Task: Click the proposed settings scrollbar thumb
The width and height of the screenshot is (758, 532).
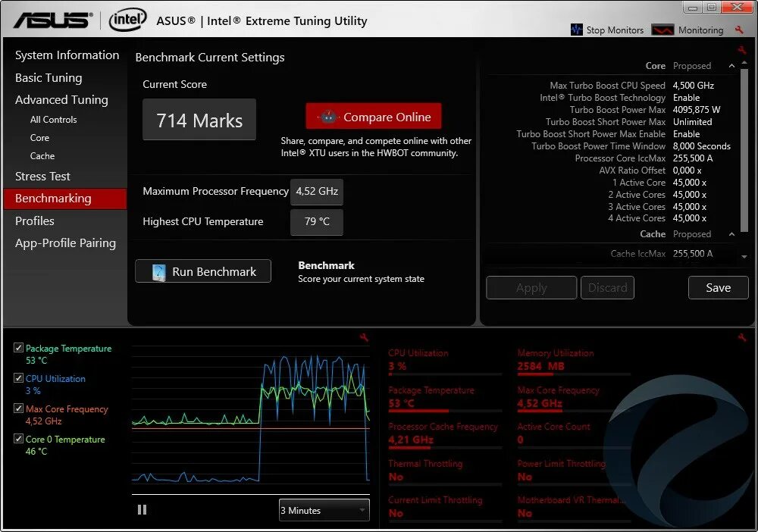Action: click(744, 150)
